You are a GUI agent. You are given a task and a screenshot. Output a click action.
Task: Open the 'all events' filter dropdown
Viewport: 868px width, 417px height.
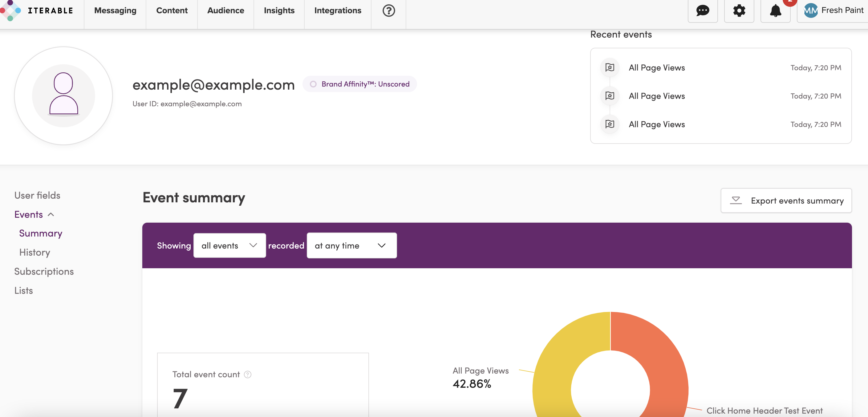pos(229,245)
